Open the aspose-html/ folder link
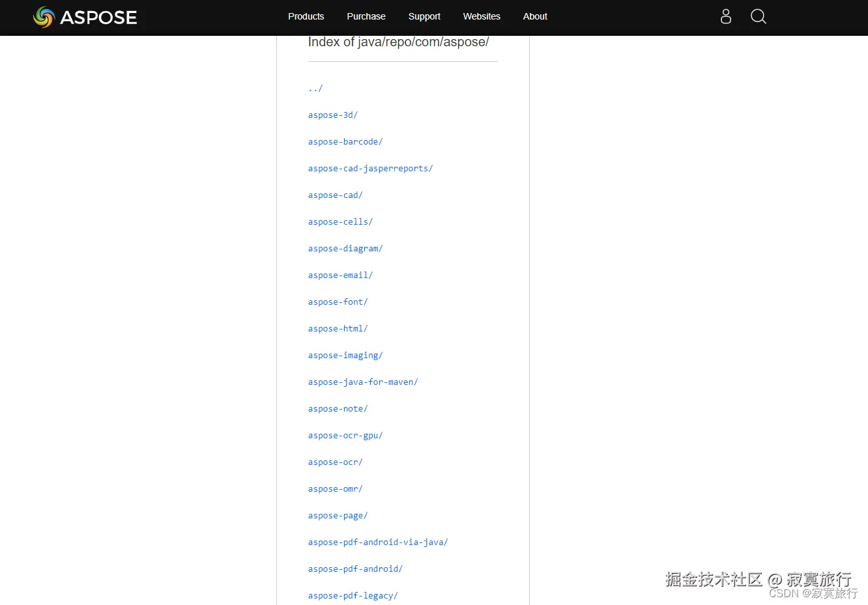 pyautogui.click(x=338, y=329)
